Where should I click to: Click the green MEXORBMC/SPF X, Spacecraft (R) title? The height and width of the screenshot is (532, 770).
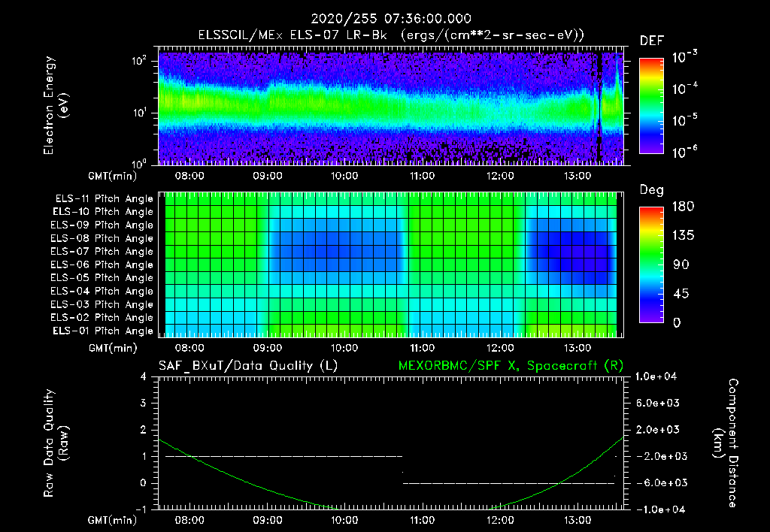(511, 366)
